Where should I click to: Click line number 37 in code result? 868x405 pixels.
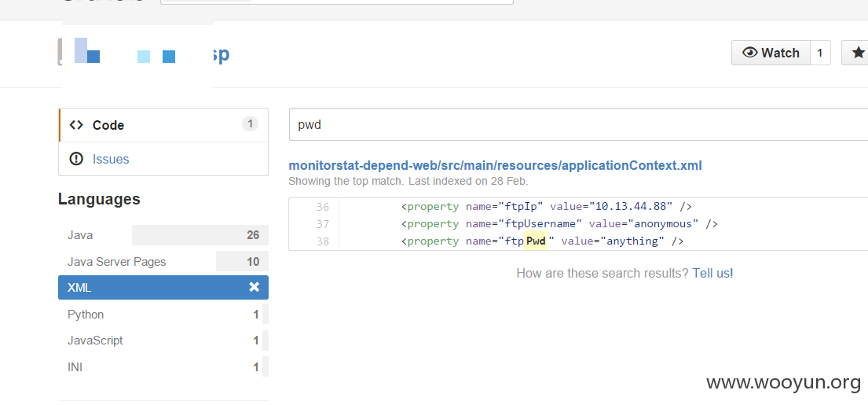point(322,224)
